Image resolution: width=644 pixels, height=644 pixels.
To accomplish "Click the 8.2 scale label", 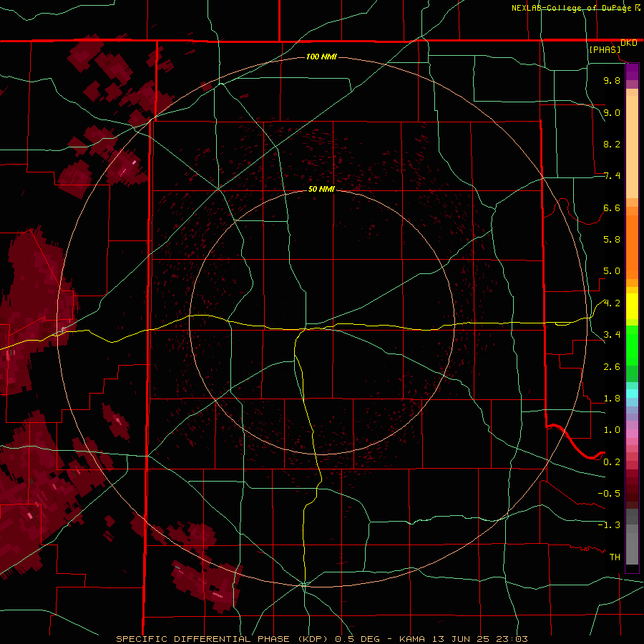I will (612, 144).
